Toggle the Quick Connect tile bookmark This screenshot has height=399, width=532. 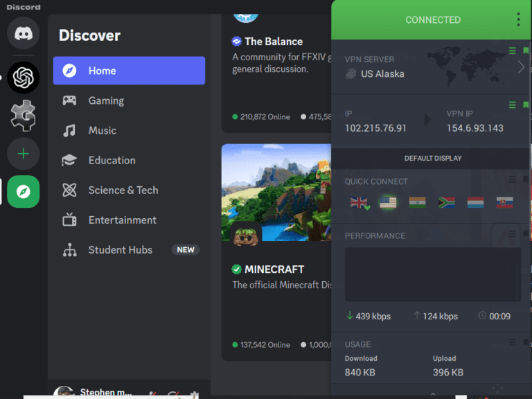[526, 179]
